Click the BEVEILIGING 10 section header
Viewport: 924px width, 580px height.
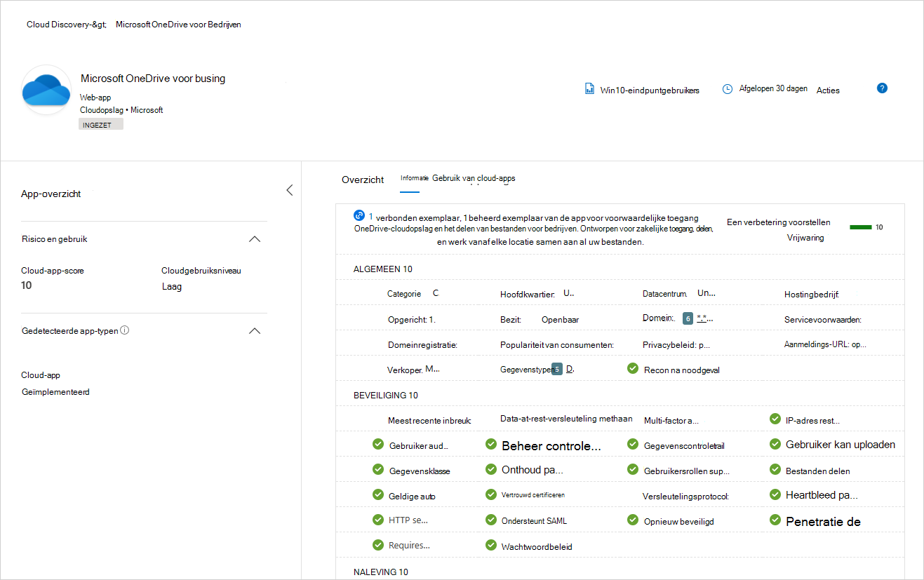coord(386,396)
